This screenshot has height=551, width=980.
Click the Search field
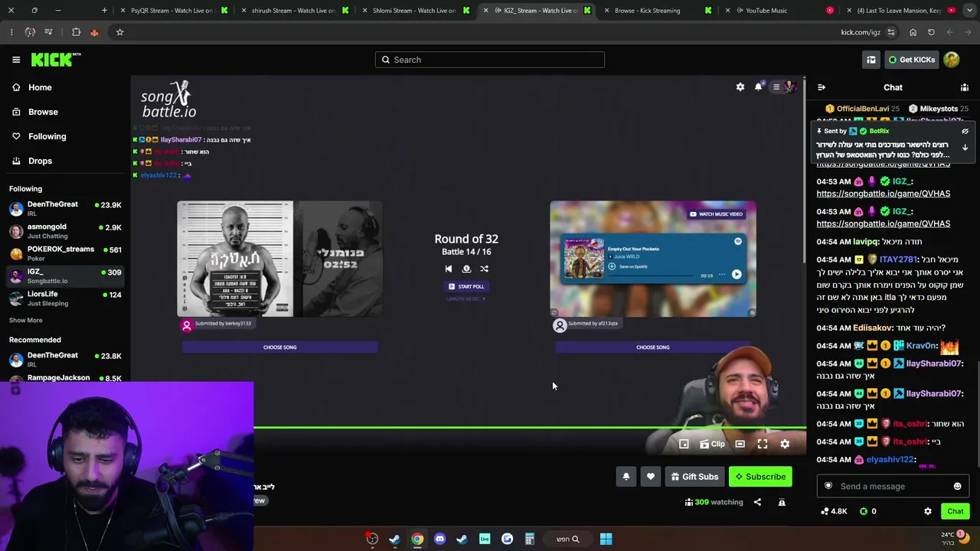pos(490,60)
